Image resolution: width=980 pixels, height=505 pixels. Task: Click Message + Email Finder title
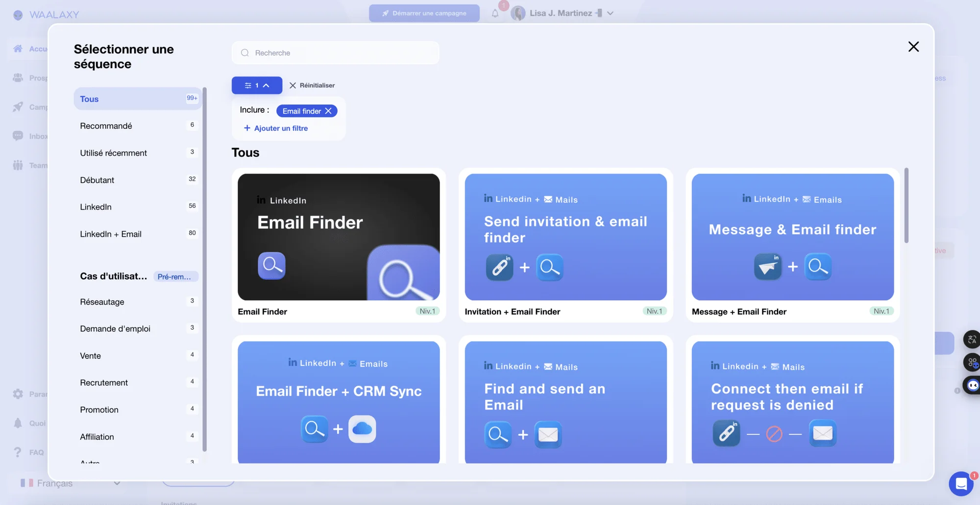point(739,311)
